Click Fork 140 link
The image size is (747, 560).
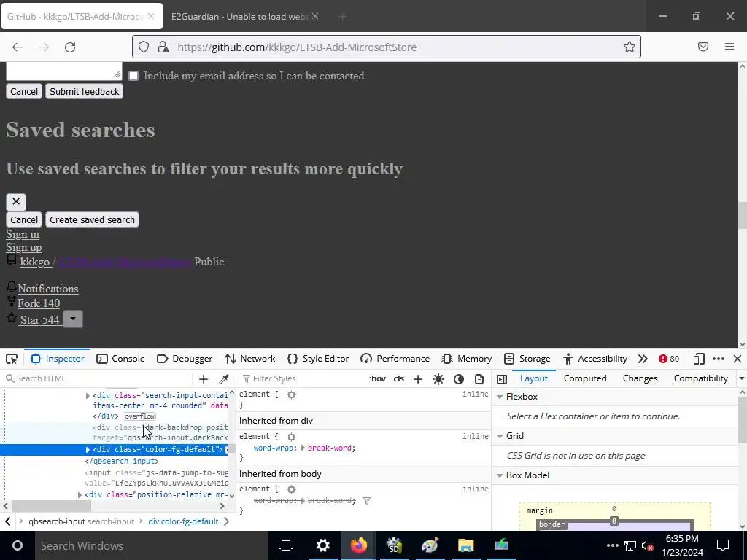(x=39, y=303)
